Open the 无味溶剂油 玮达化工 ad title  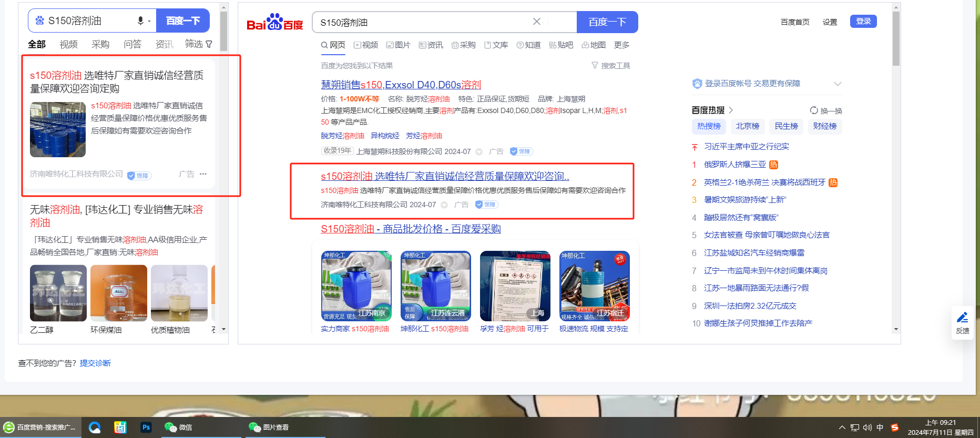pos(116,216)
